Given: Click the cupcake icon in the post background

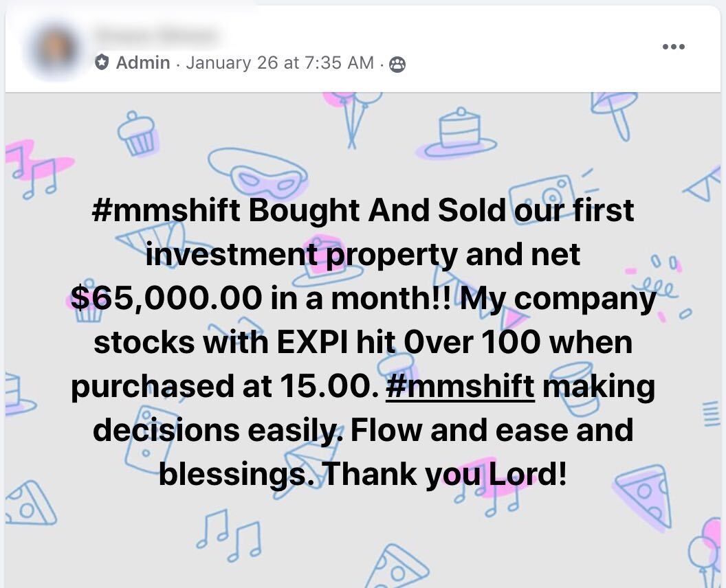Looking at the screenshot, I should pyautogui.click(x=139, y=136).
